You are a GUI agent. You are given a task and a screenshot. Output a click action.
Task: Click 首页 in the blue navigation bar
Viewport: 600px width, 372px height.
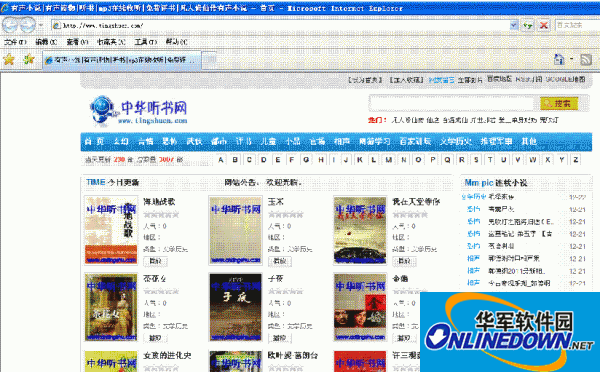(94, 141)
